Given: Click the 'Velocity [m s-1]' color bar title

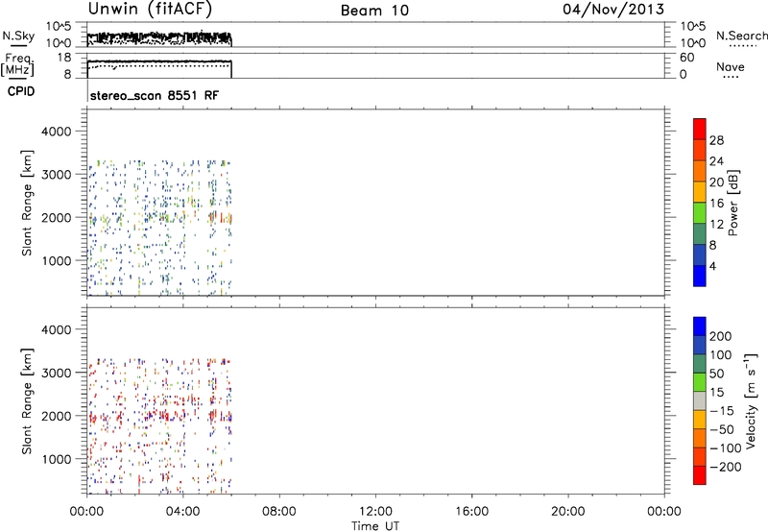Looking at the screenshot, I should [x=751, y=400].
